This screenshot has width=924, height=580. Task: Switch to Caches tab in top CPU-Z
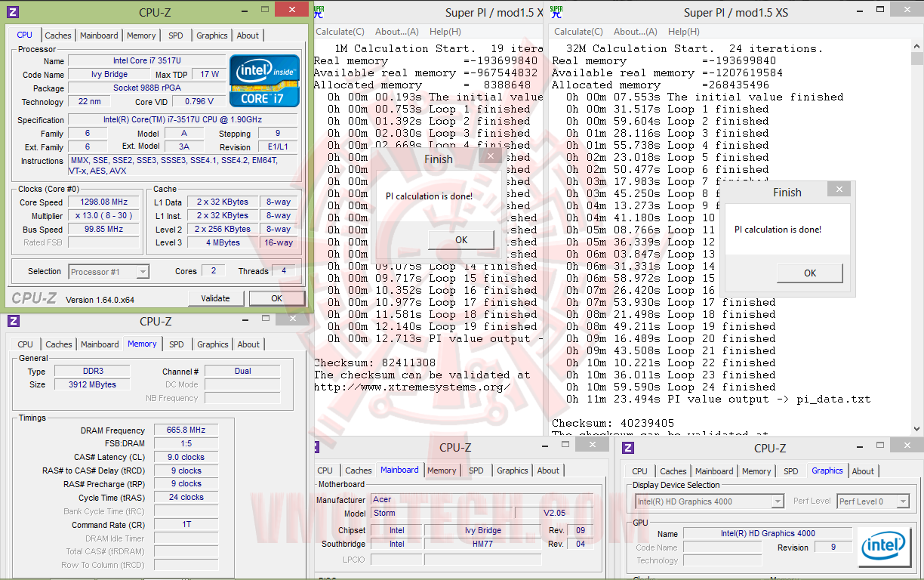coord(58,35)
